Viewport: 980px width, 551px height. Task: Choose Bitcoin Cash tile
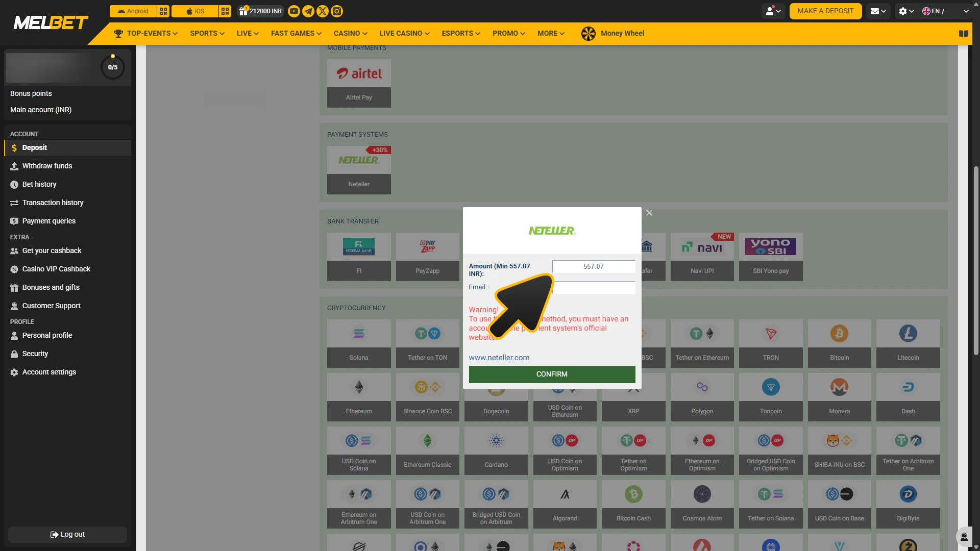pyautogui.click(x=633, y=504)
